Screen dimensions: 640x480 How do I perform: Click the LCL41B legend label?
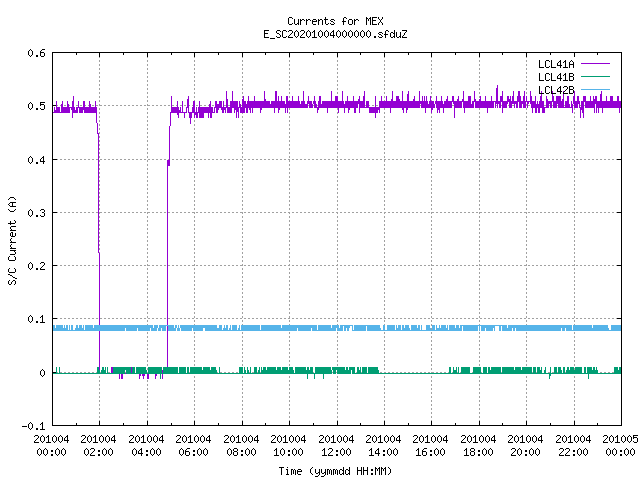click(556, 77)
